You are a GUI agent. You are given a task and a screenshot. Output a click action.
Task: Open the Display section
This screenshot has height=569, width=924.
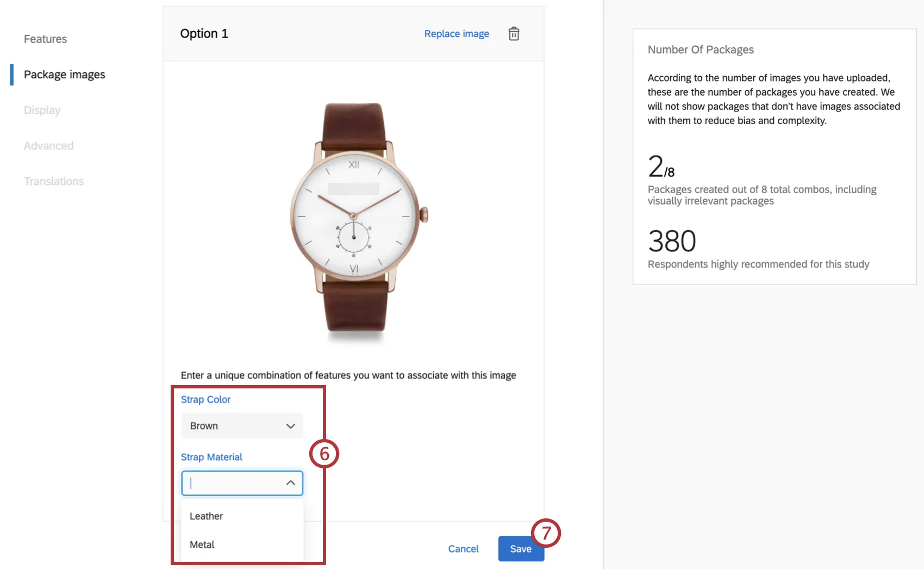[41, 110]
